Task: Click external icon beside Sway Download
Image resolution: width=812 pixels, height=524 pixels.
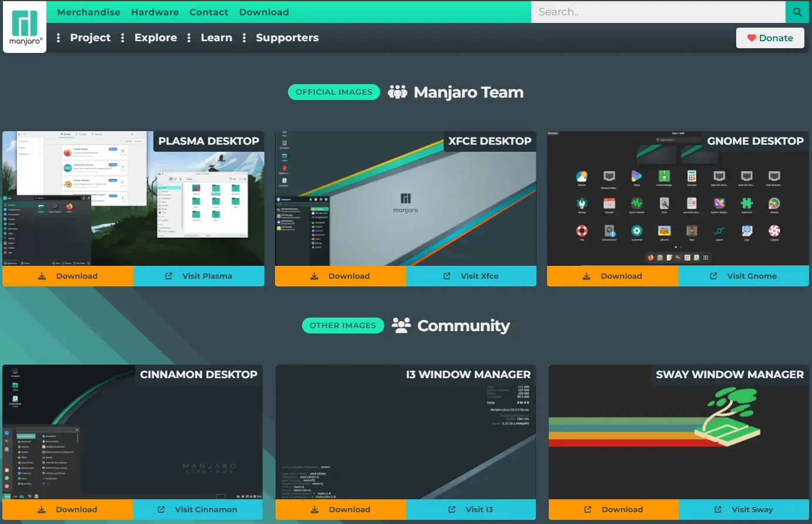Action: (x=588, y=509)
